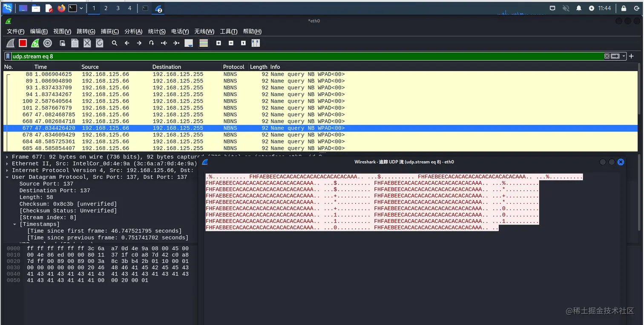644x325 pixels.
Task: Toggle auto-scroll during live capture
Action: click(189, 43)
